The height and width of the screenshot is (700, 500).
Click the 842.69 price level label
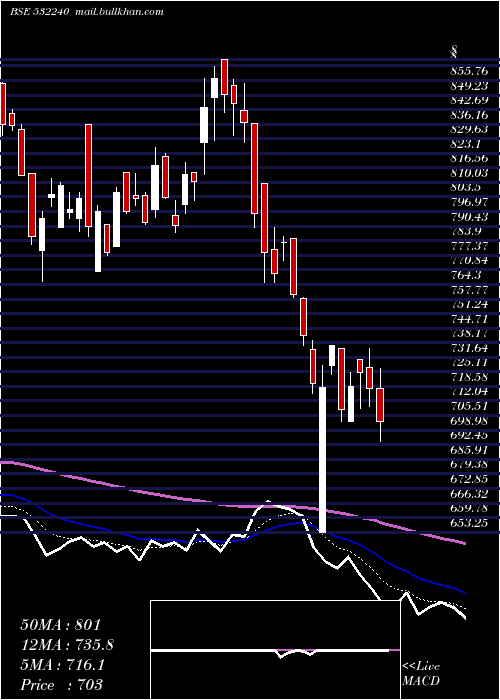point(469,100)
